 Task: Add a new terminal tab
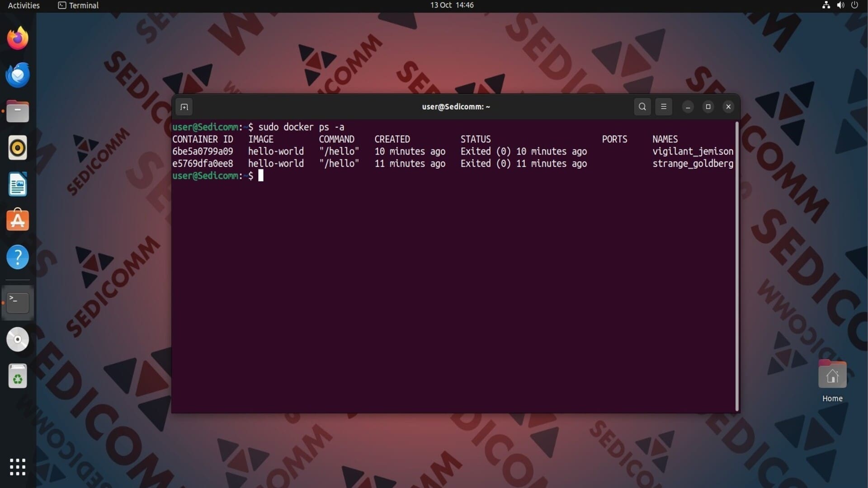coord(184,107)
